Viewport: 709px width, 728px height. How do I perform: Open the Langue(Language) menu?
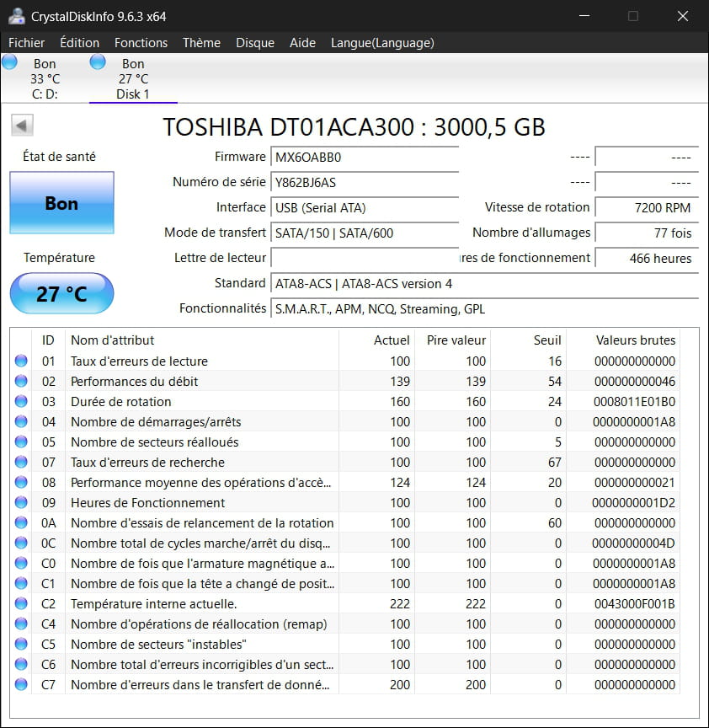click(382, 43)
